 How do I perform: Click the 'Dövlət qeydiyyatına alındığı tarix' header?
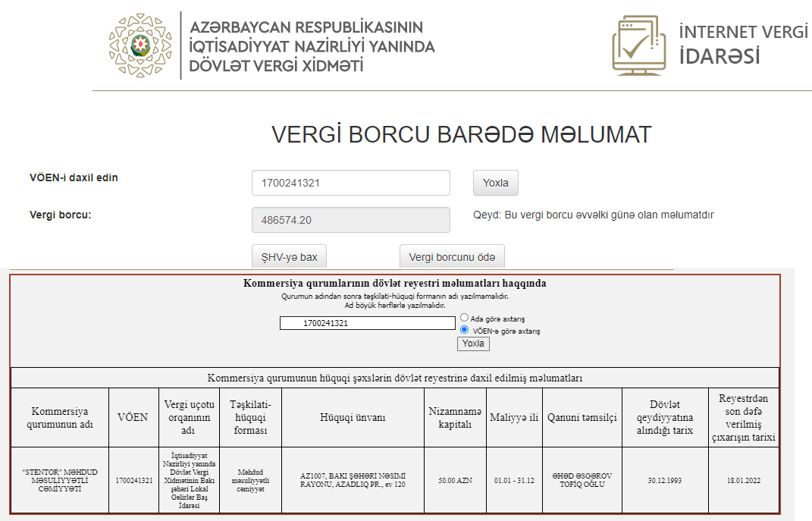pos(665,417)
